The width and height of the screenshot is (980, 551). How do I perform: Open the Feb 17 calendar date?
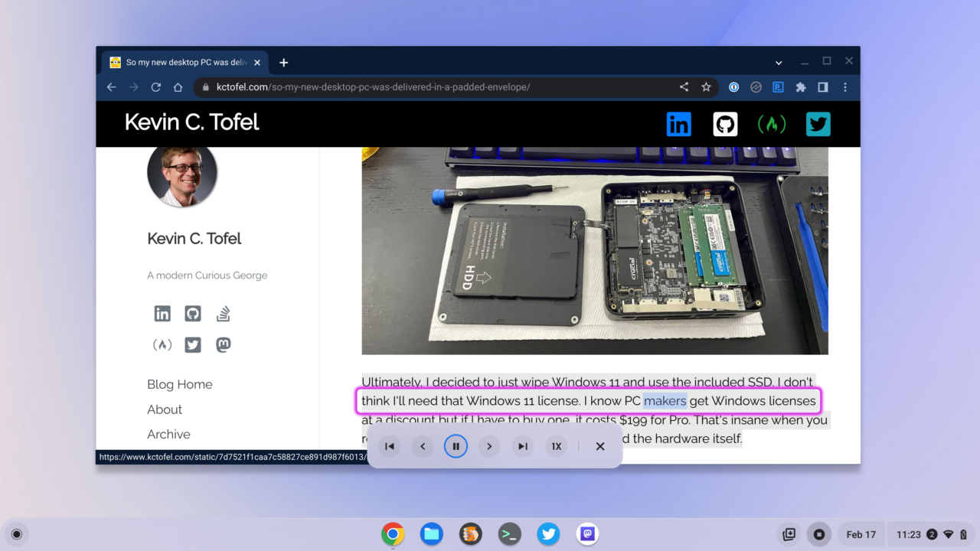[861, 534]
